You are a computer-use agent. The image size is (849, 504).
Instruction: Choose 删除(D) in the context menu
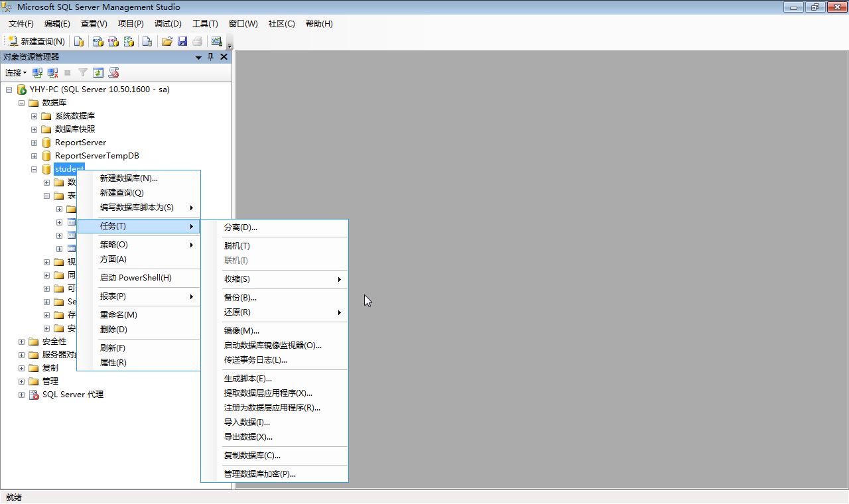139,330
